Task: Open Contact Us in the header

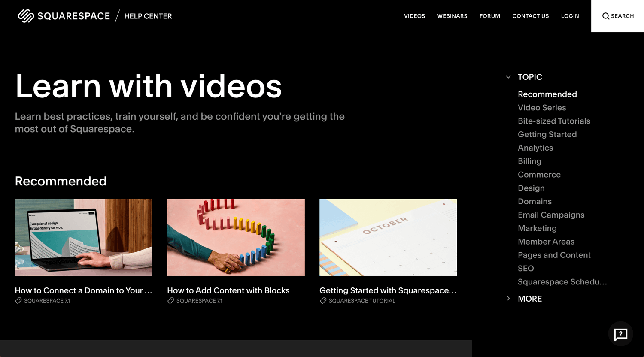Action: pyautogui.click(x=531, y=16)
